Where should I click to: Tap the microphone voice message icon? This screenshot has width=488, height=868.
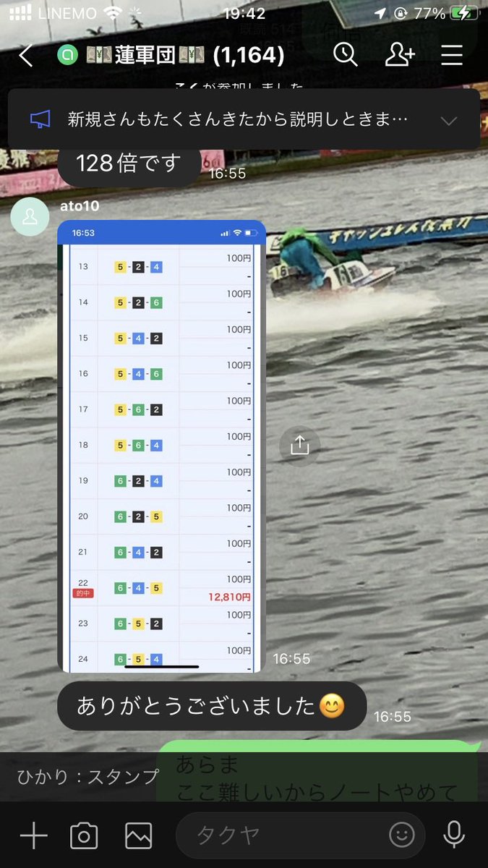(x=454, y=835)
